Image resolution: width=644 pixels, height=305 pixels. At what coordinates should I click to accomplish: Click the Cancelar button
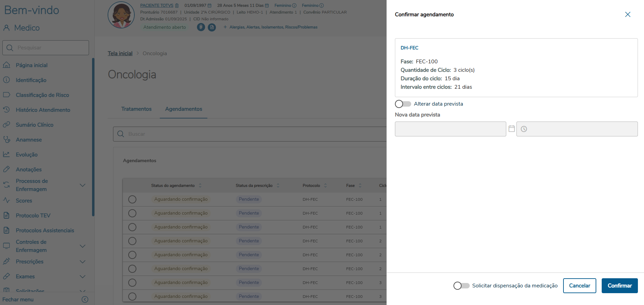[x=579, y=286]
